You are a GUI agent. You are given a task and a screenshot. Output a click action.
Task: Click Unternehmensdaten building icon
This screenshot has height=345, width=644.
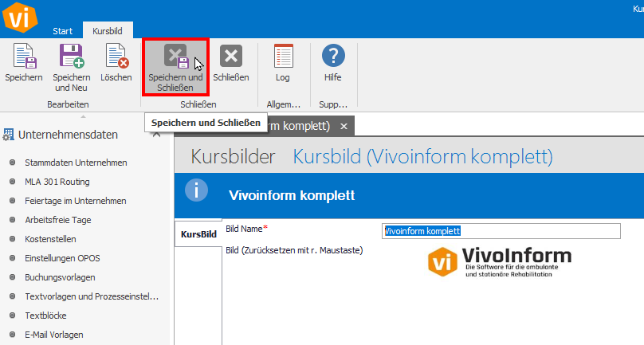coord(8,135)
